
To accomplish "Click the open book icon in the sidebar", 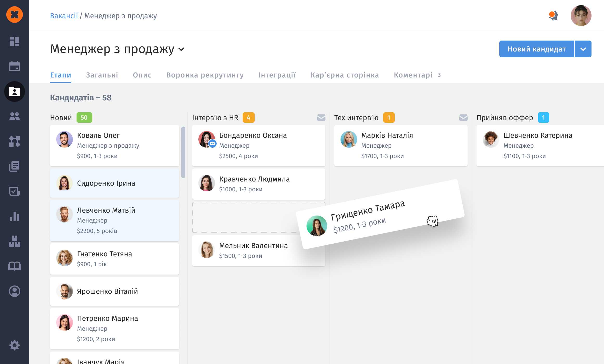I will point(15,266).
